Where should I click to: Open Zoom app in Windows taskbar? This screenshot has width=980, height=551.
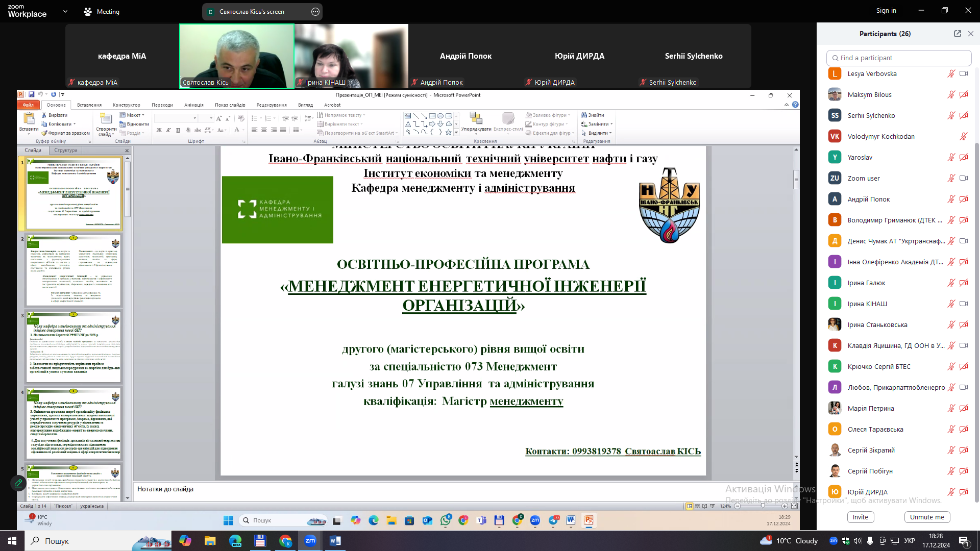pos(310,541)
